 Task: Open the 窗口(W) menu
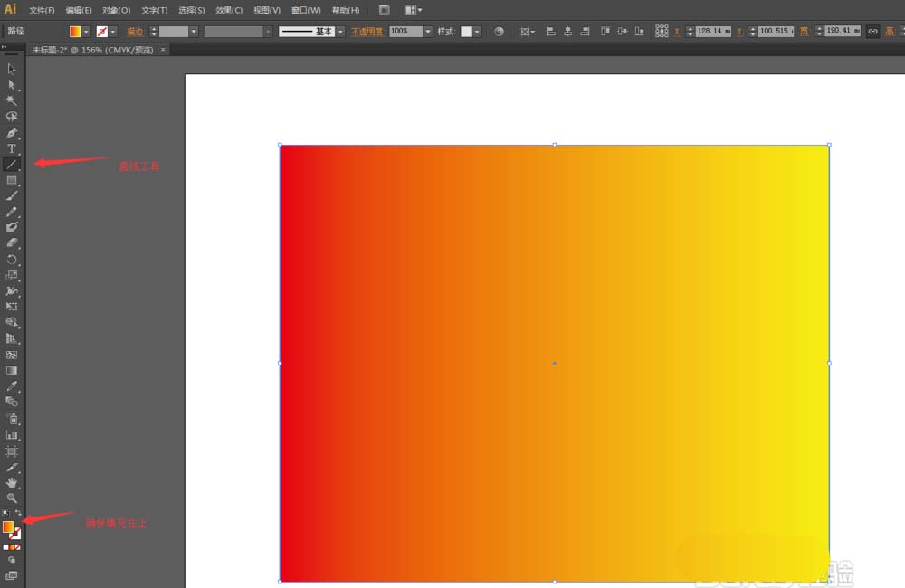[x=306, y=10]
